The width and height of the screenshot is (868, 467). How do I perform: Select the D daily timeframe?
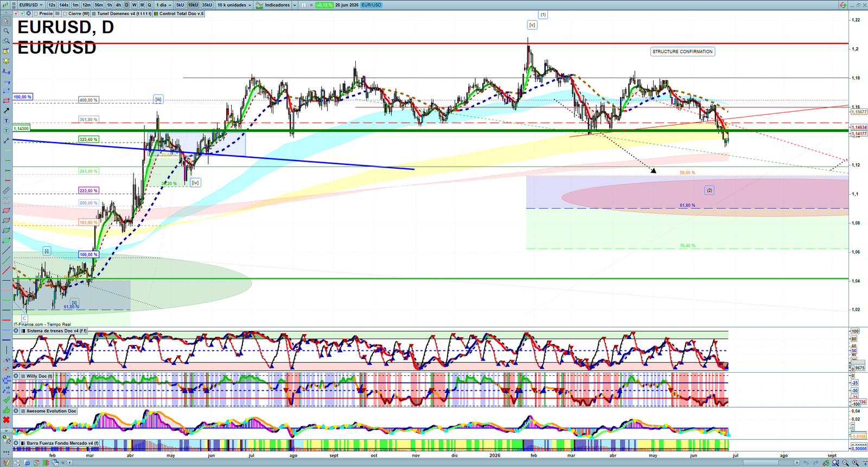click(x=126, y=5)
